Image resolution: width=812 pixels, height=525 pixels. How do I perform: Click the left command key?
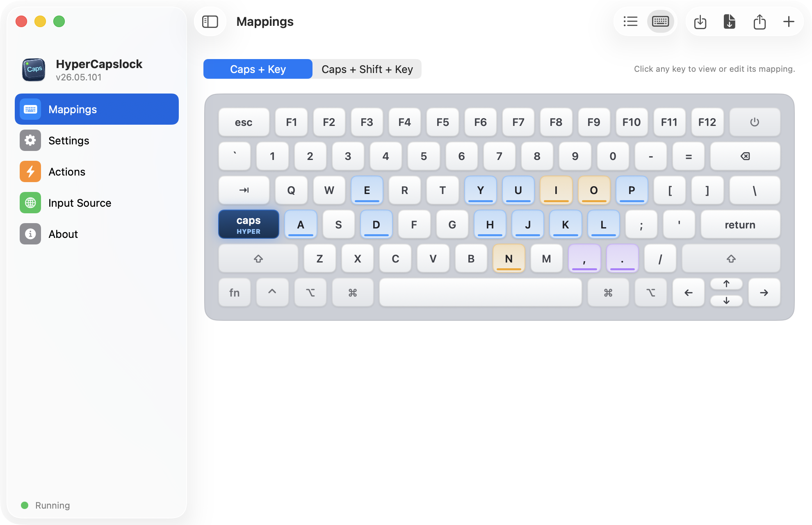tap(353, 292)
